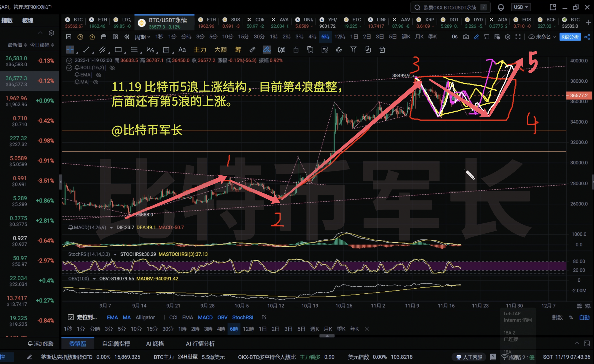Select the Elliott wave W3 tool
The image size is (594, 364).
[150, 50]
